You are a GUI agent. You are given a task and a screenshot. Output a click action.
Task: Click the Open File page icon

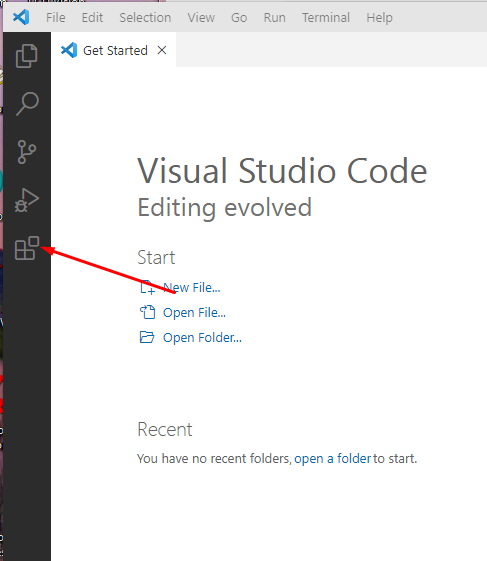147,312
